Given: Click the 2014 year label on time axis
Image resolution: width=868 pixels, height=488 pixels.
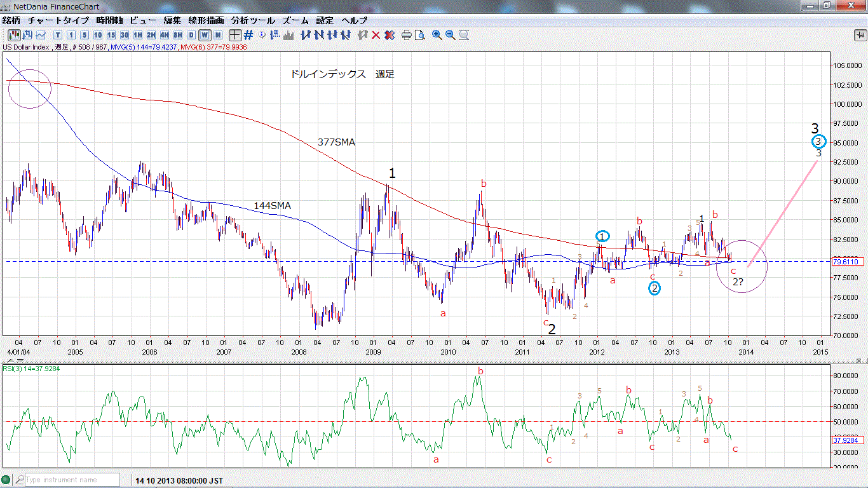Looking at the screenshot, I should [746, 351].
